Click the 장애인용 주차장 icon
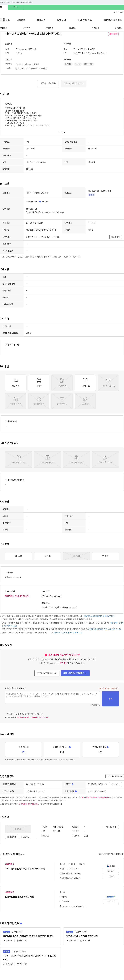 pyautogui.click(x=19, y=459)
